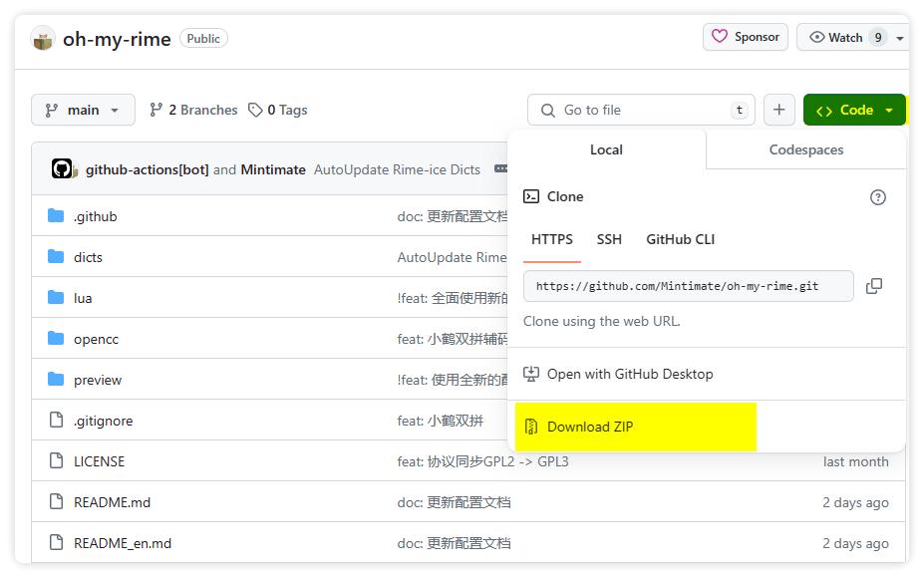This screenshot has height=578, width=924.
Task: View the 0 Tags link
Action: [x=277, y=110]
